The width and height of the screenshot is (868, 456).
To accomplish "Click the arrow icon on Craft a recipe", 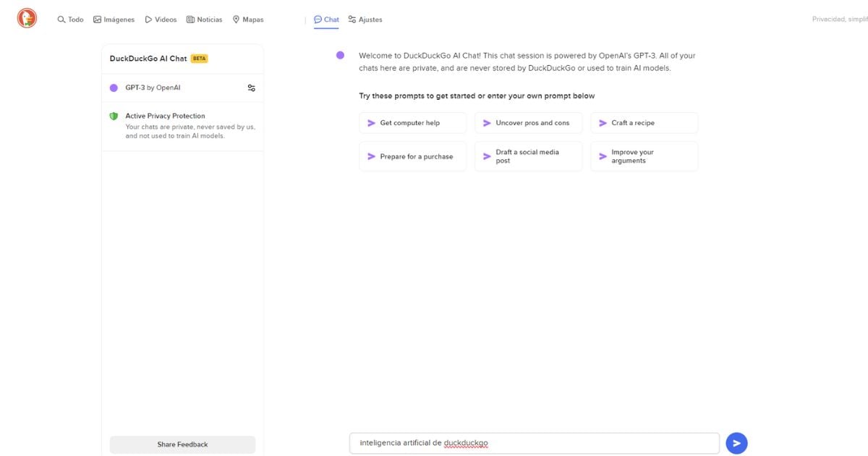I will coord(603,123).
